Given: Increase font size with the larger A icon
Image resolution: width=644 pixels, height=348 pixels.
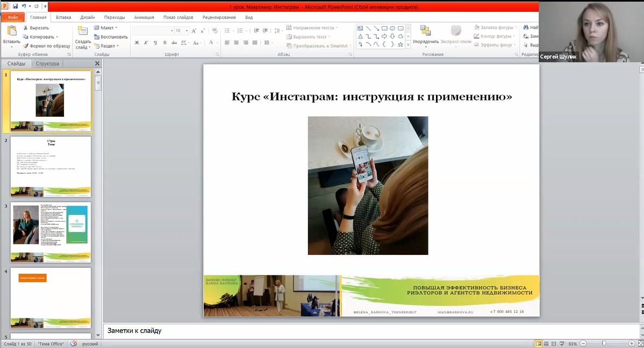Looking at the screenshot, I should click(x=194, y=31).
